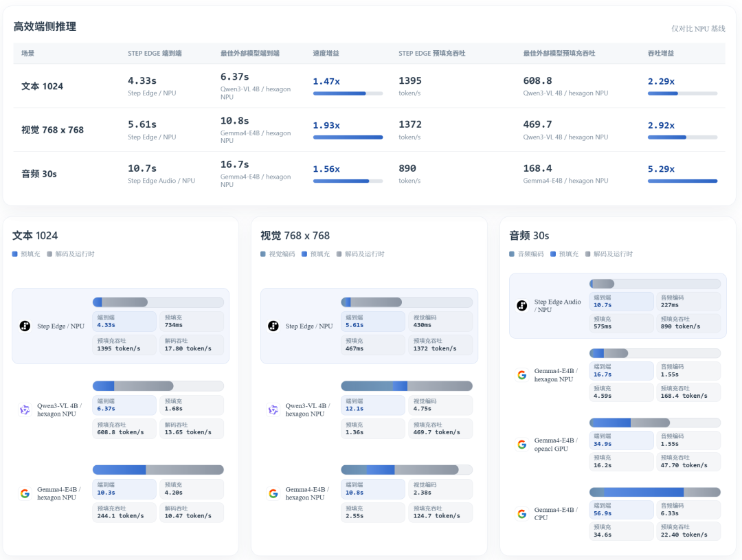
Task: Click the 2.29x throughput gain progress bar
Action: pyautogui.click(x=682, y=93)
